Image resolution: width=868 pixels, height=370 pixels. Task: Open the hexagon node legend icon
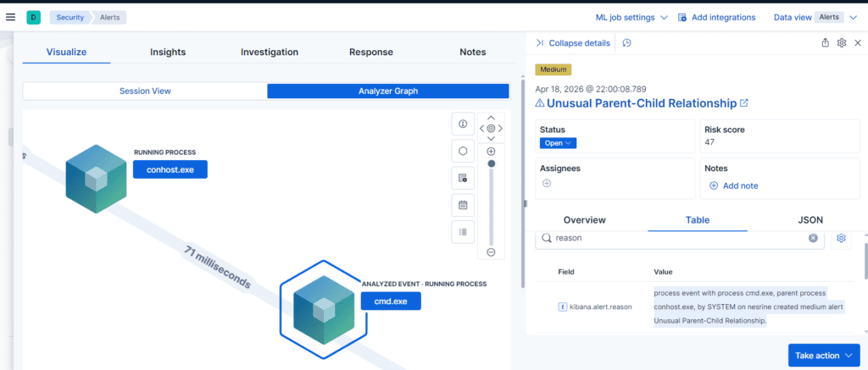coord(463,151)
